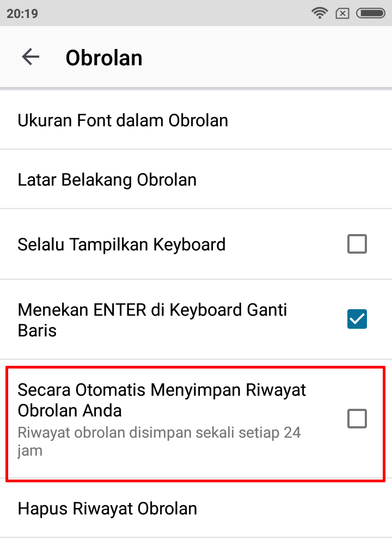
Task: Tap the "Obrolan Anda" line of auto-save title
Action: pyautogui.click(x=70, y=410)
